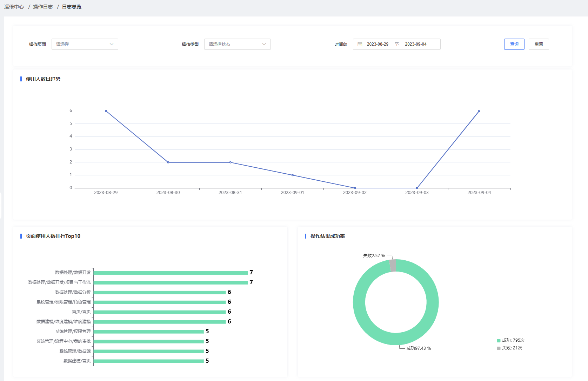Click the 首页/首页 bar
Viewport: 588px width, 381px height.
click(160, 312)
